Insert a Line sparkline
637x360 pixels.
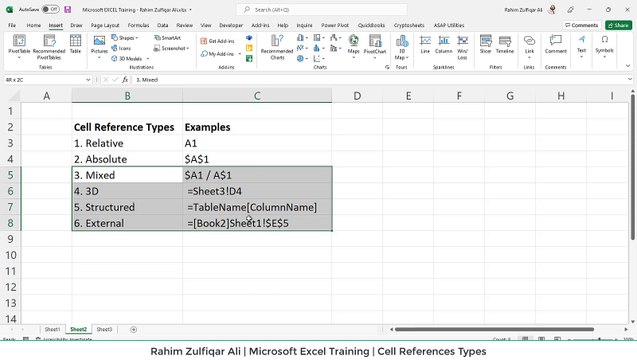pyautogui.click(x=425, y=44)
